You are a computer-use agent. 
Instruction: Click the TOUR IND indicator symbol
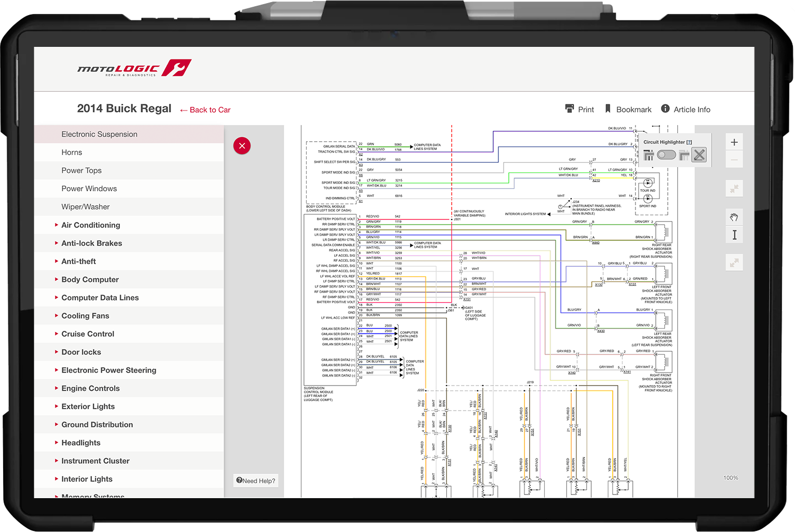click(647, 183)
